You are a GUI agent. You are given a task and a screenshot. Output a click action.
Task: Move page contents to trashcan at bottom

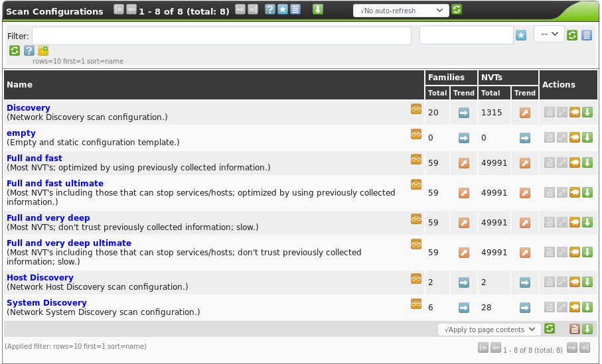click(x=575, y=329)
